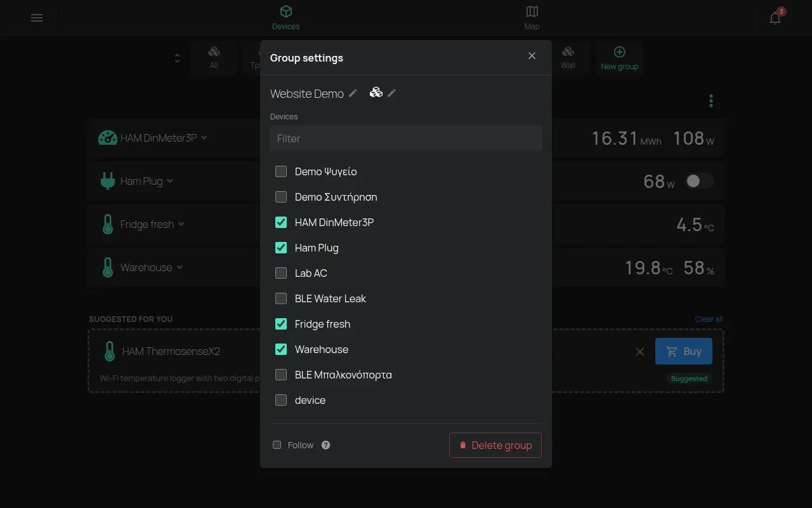Select the Wall group tab
Viewport: 812px width, 508px height.
pyautogui.click(x=568, y=58)
